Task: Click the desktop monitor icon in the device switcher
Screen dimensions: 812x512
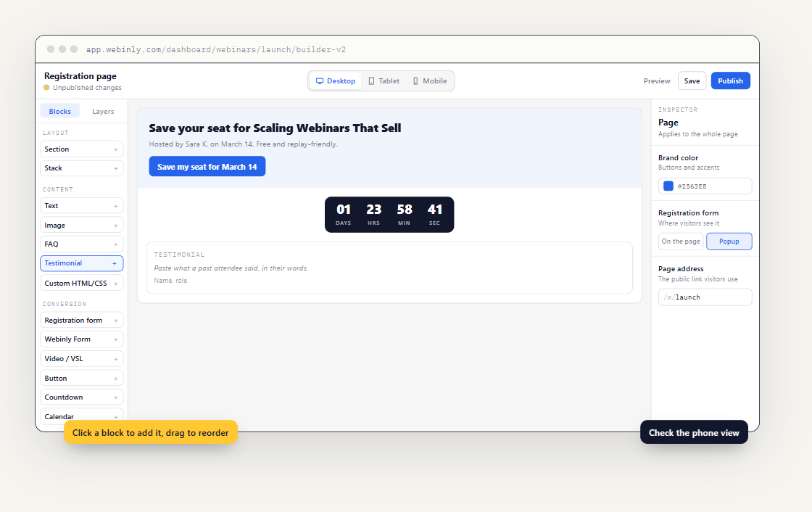Action: pyautogui.click(x=320, y=81)
